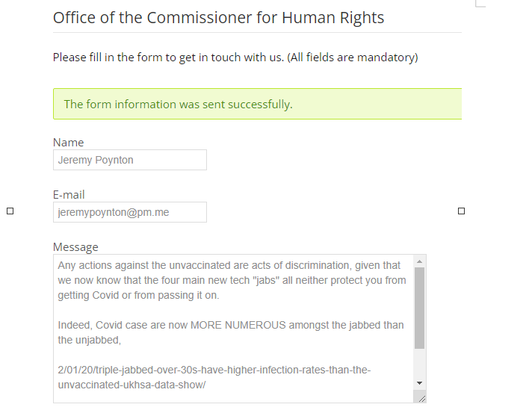Click the "Please fill in the form" instruction text
The height and width of the screenshot is (419, 532).
click(235, 58)
